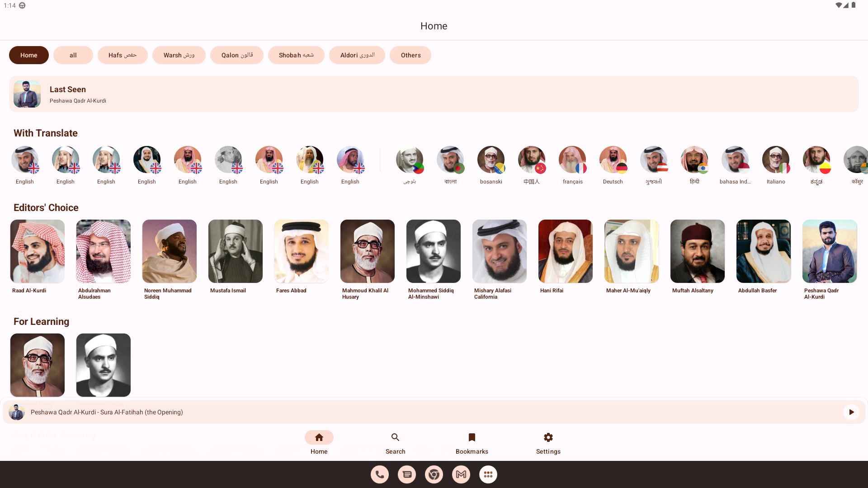Open the Last Seen Peshawa Qadr Al-Kurdi card

[x=434, y=94]
